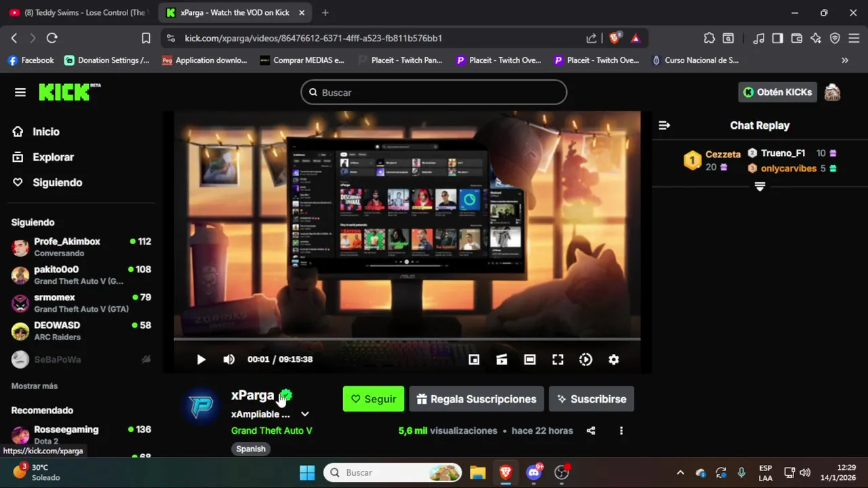Open Facebook bookmark
Viewport: 868px width, 488px height.
pyautogui.click(x=31, y=60)
